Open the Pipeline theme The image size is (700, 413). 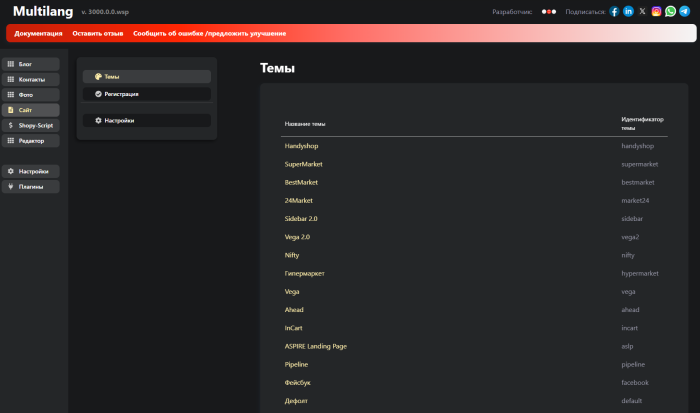[x=296, y=365]
